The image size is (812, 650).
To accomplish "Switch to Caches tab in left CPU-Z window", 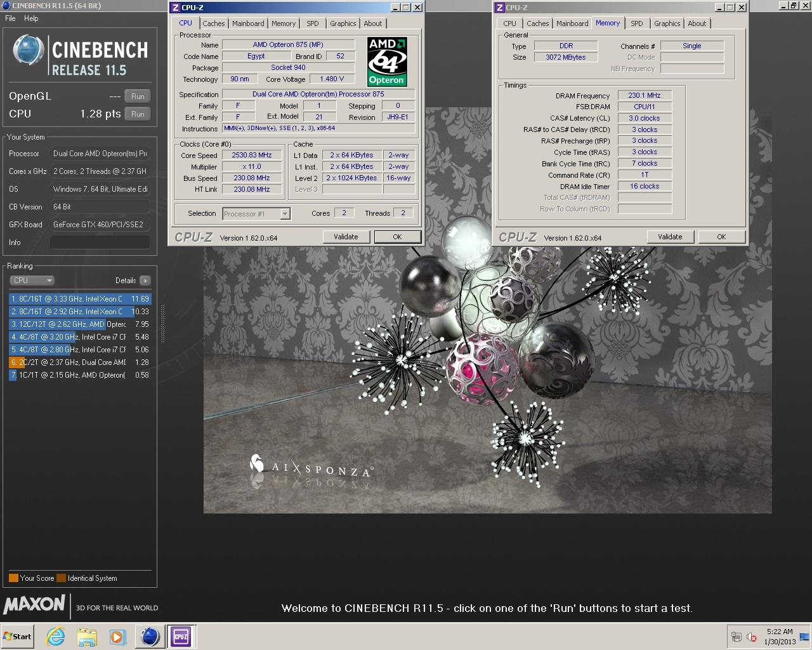I will 214,23.
